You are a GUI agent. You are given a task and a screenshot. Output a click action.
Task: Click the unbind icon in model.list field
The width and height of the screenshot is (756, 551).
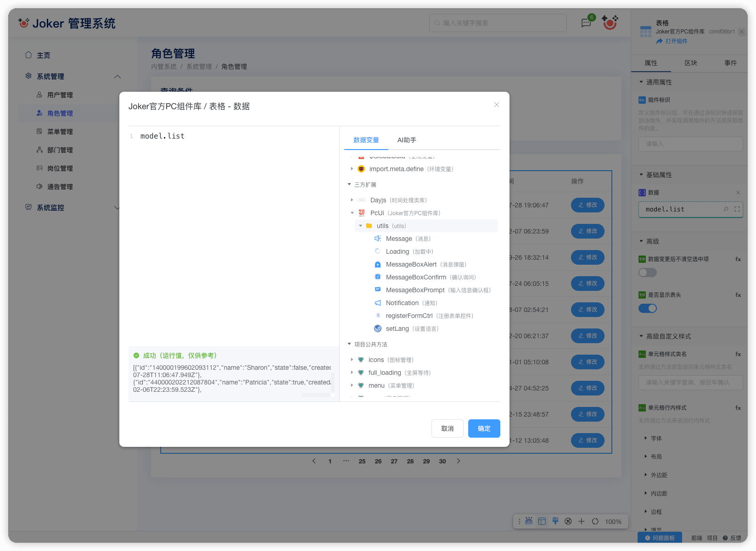tap(726, 209)
